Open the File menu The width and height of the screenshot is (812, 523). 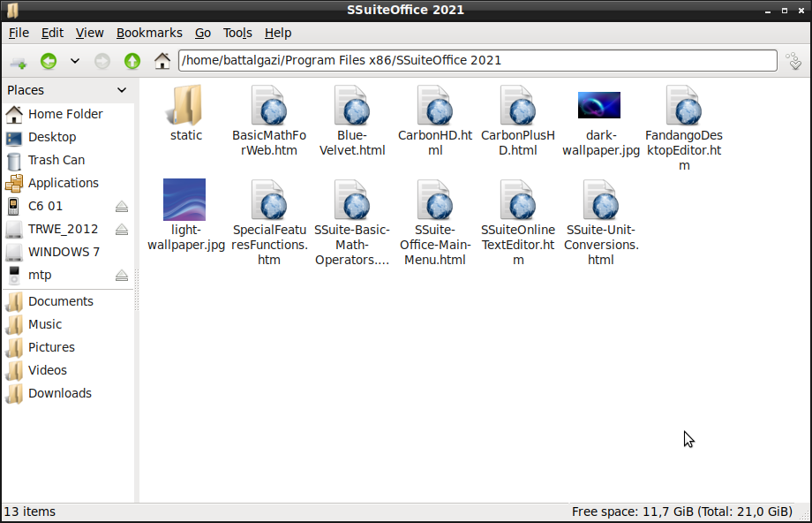point(19,33)
